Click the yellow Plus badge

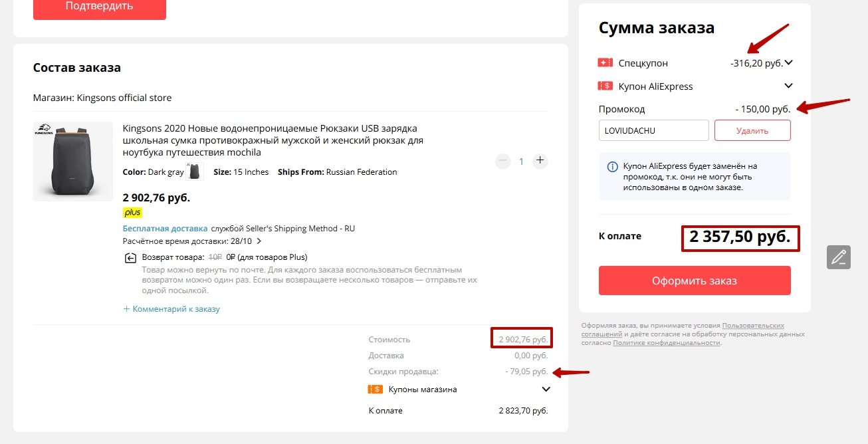point(132,213)
